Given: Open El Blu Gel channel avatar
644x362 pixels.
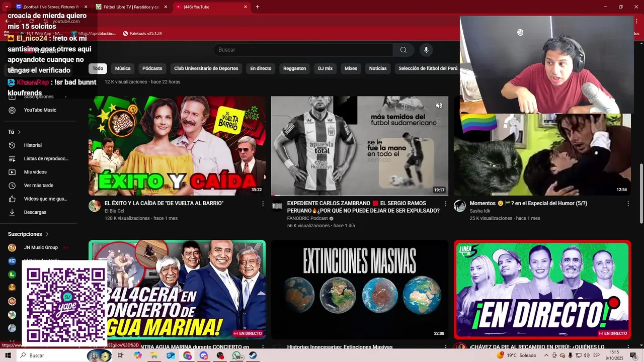Looking at the screenshot, I should [x=95, y=206].
